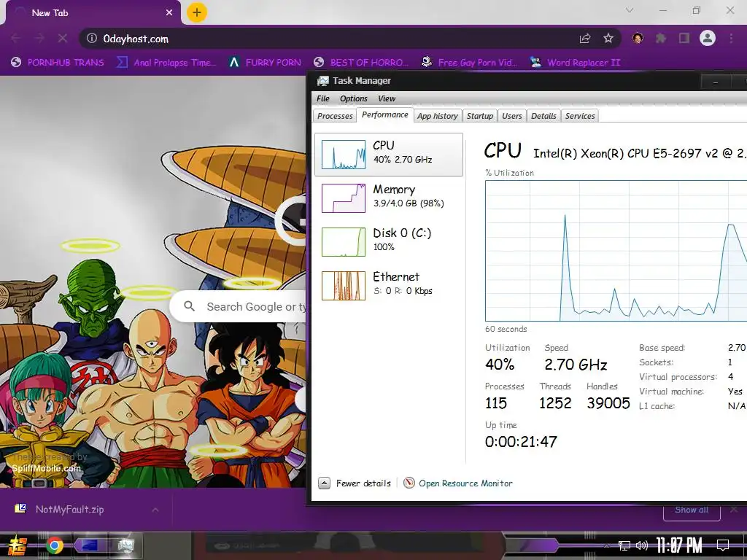Go forward with the browser forward arrow

click(x=39, y=39)
